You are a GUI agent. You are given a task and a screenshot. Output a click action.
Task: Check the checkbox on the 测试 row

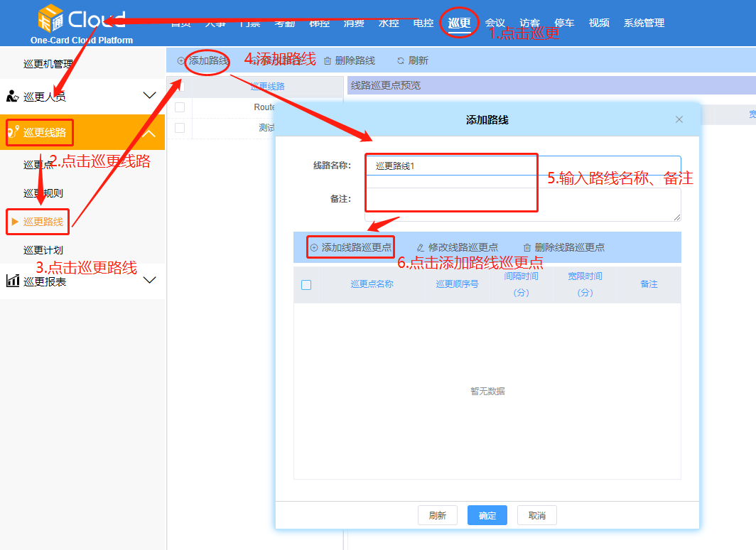tap(180, 128)
